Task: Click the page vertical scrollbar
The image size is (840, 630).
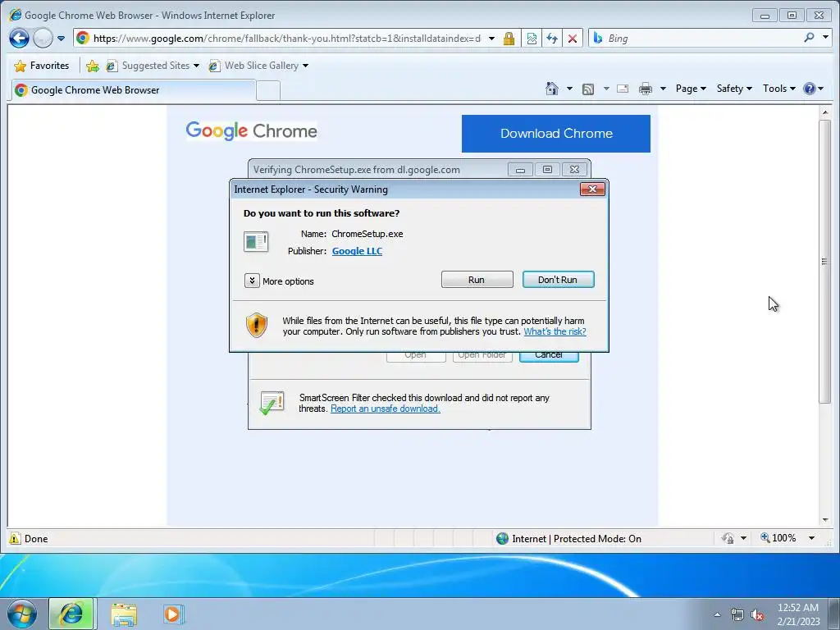Action: [x=825, y=262]
